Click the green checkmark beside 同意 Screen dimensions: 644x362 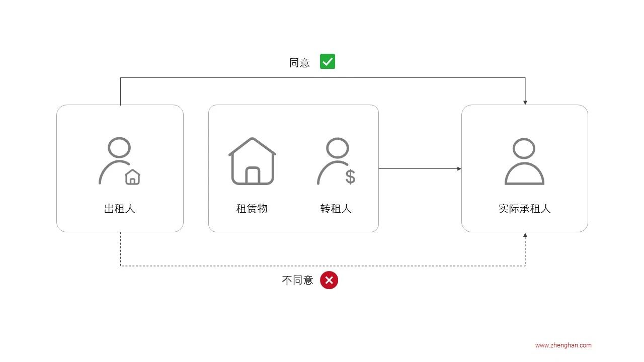click(x=328, y=62)
